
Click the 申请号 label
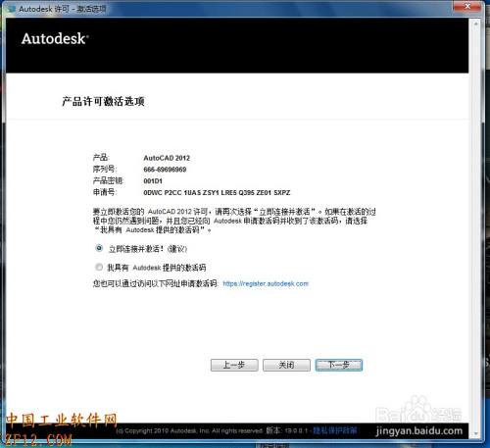pyautogui.click(x=105, y=192)
